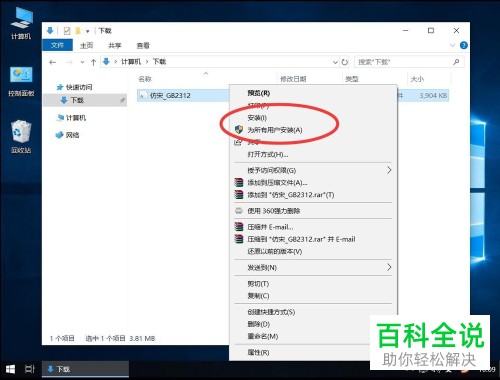Open Task View on the taskbar
500x380 pixels.
click(x=30, y=369)
